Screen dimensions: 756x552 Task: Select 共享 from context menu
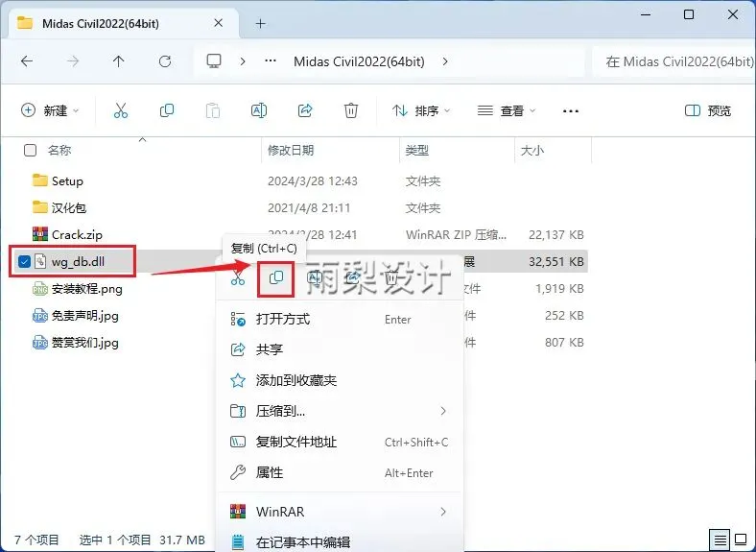click(341, 349)
